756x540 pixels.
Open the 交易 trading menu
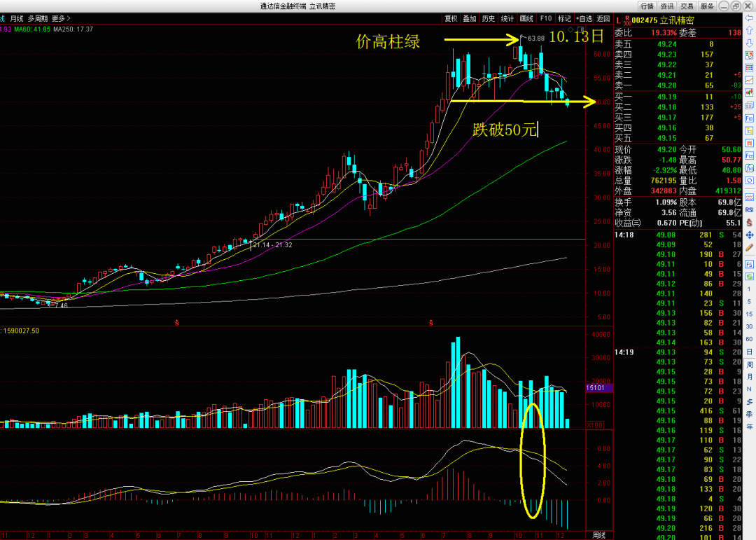[x=687, y=6]
